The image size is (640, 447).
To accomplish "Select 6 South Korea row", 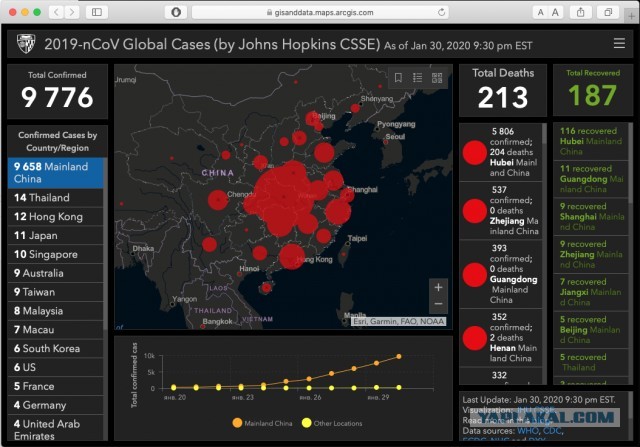I will [x=56, y=348].
